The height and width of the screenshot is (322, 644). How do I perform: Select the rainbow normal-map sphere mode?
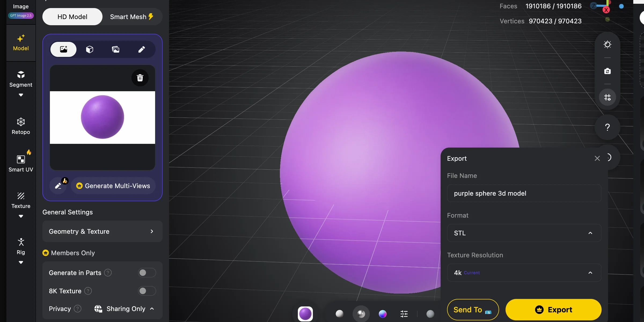tap(382, 313)
